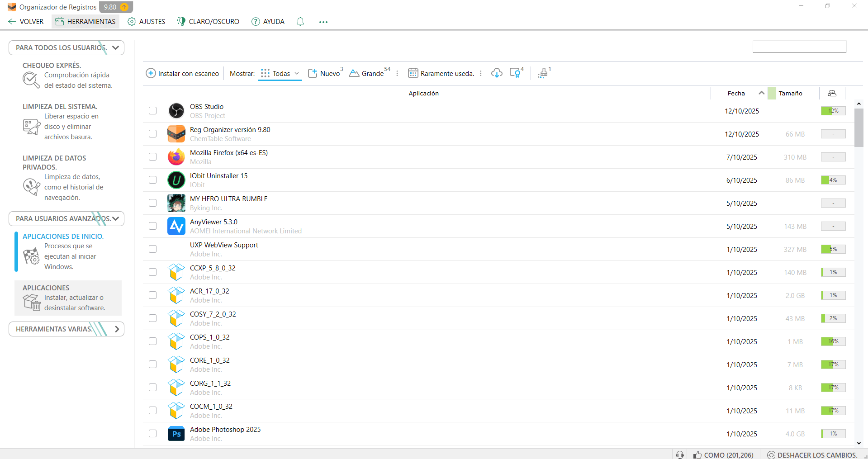Click the Raramente useda options dots
This screenshot has width=868, height=459.
tap(480, 73)
